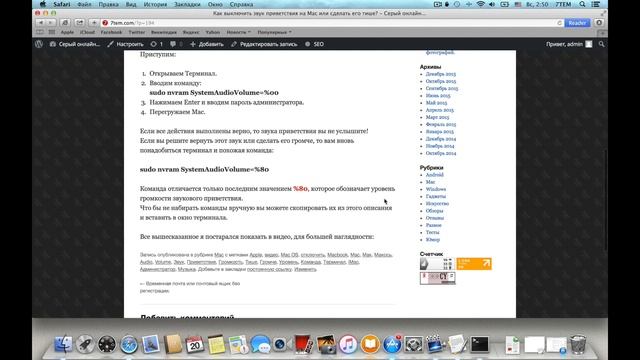Screen dimensions: 640x360
Task: Open the Trash in the Dock
Action: click(578, 344)
